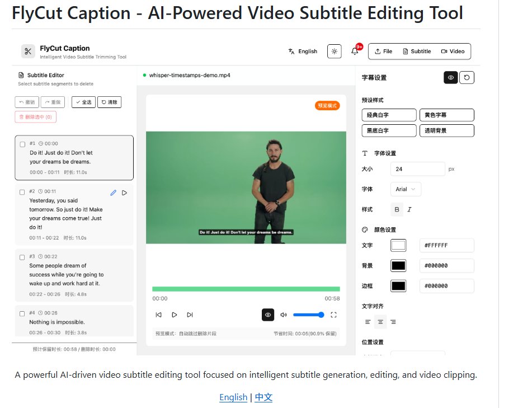Open the white 文字 color swatch

[398, 245]
